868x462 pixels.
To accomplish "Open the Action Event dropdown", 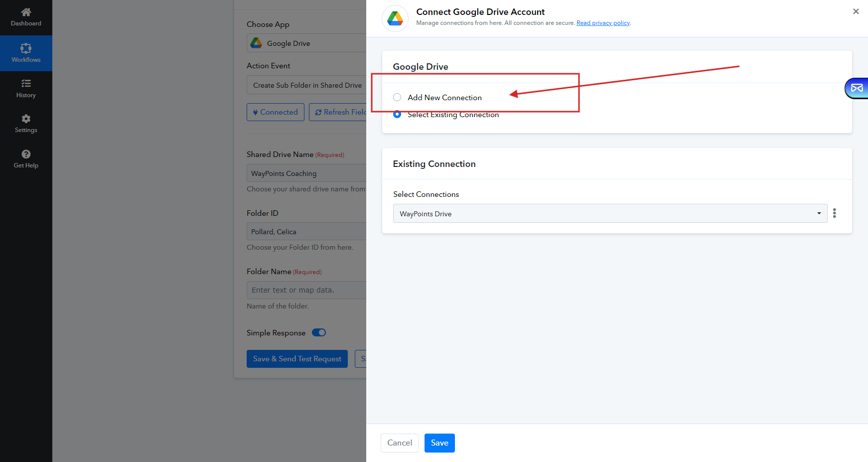I will (306, 85).
